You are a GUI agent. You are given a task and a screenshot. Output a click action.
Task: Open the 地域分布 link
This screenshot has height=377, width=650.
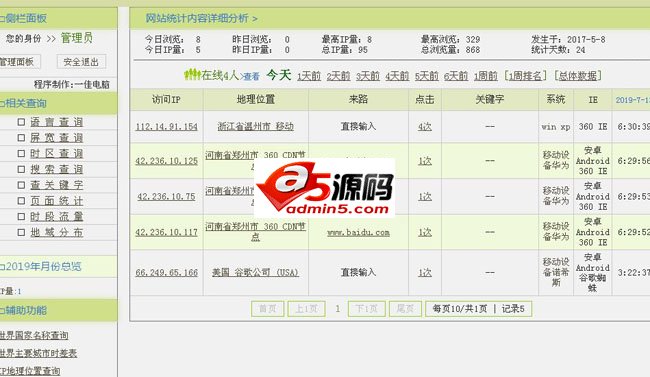pyautogui.click(x=57, y=232)
